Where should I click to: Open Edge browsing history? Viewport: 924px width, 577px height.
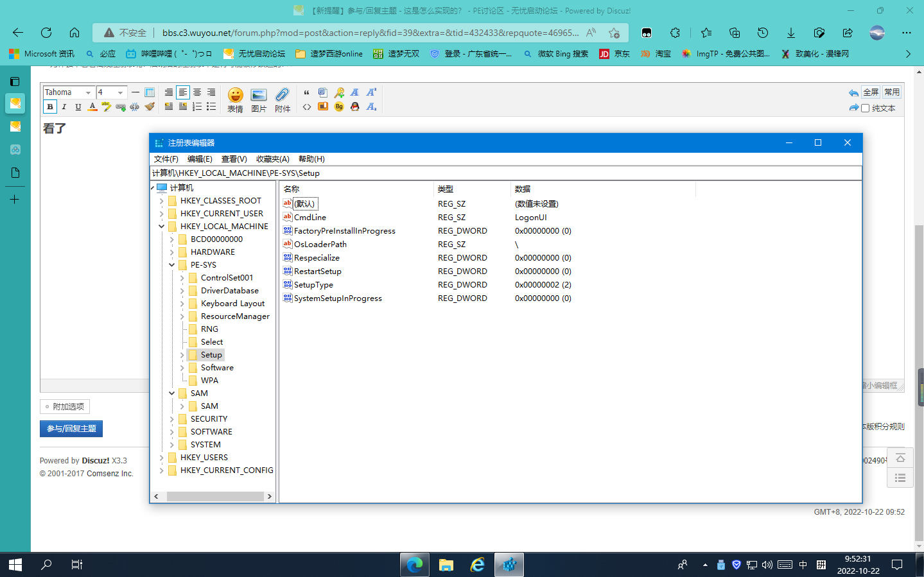click(x=763, y=33)
